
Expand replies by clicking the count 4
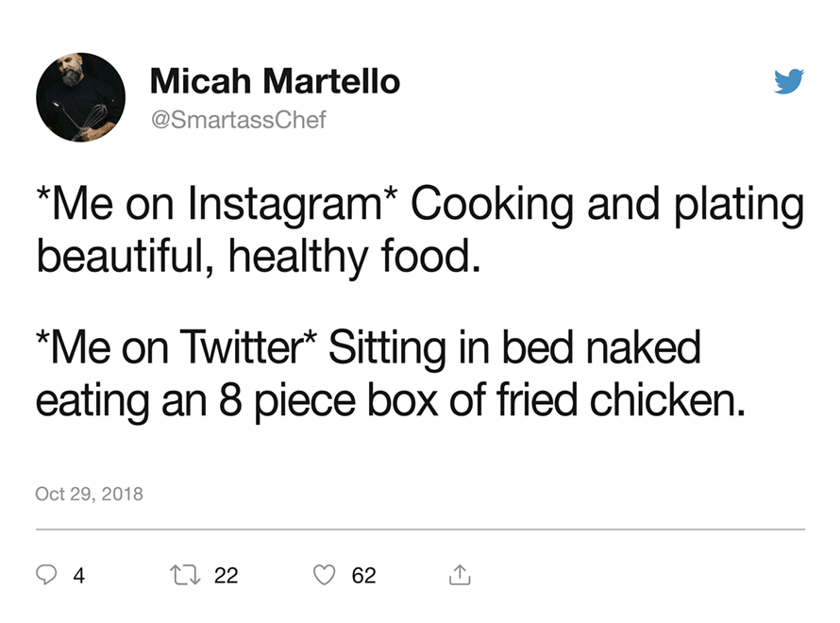(77, 575)
